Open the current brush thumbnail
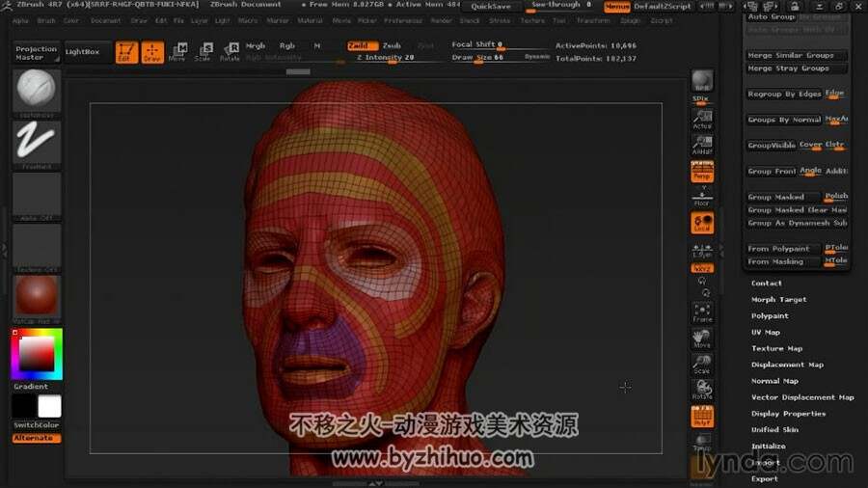Image resolution: width=868 pixels, height=488 pixels. (x=37, y=93)
